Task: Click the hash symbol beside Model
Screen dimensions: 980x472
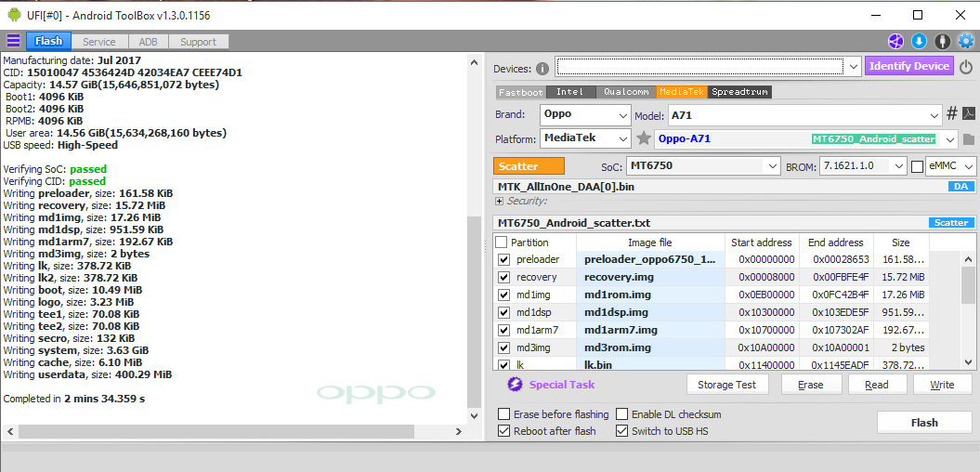Action: (x=952, y=113)
